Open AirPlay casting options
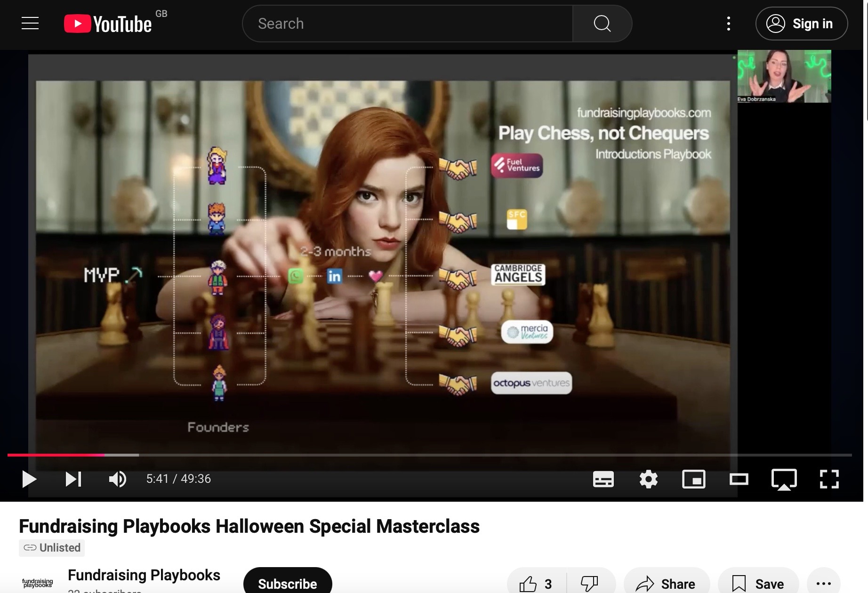 point(784,480)
